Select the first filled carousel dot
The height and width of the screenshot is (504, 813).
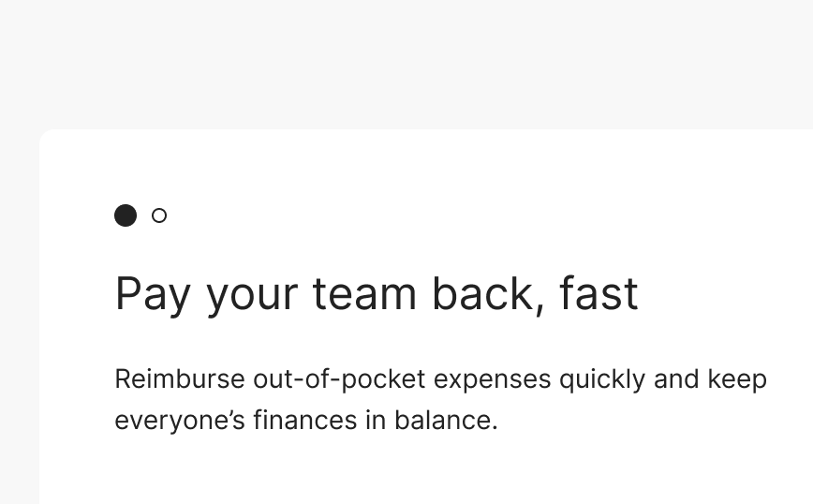point(126,215)
